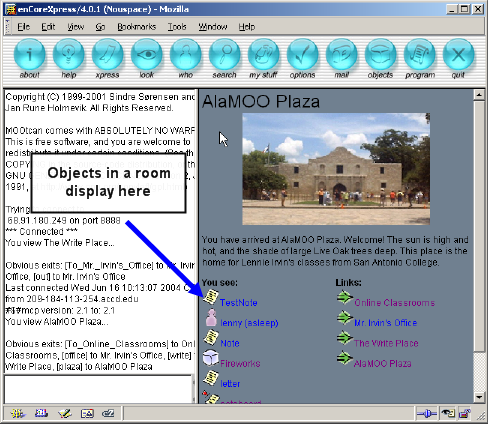Click the online/offline plug status icon

point(427,414)
